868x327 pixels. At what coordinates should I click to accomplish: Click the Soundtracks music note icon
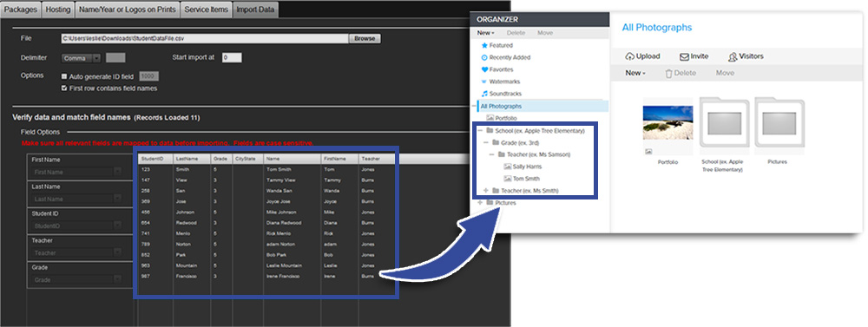pos(484,94)
